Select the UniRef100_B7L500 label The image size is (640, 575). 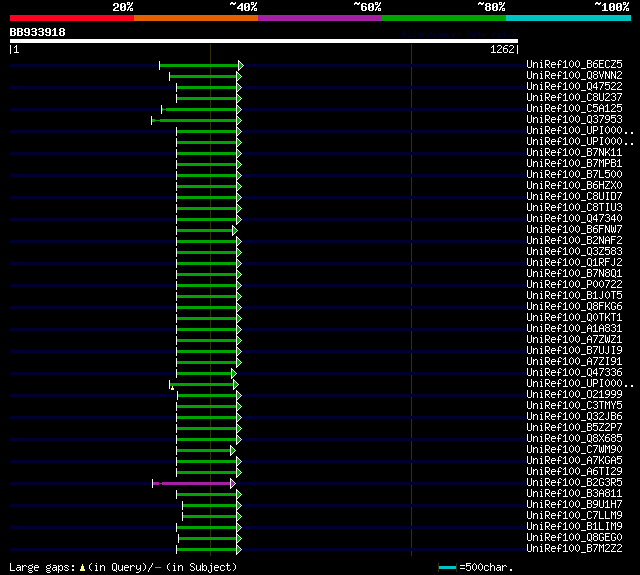point(574,174)
